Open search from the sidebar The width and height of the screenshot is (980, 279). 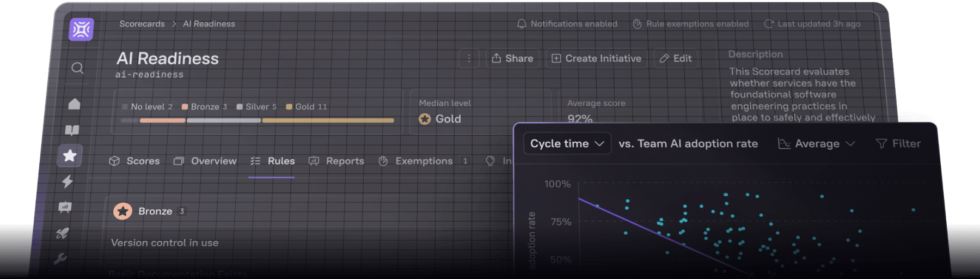click(x=77, y=68)
